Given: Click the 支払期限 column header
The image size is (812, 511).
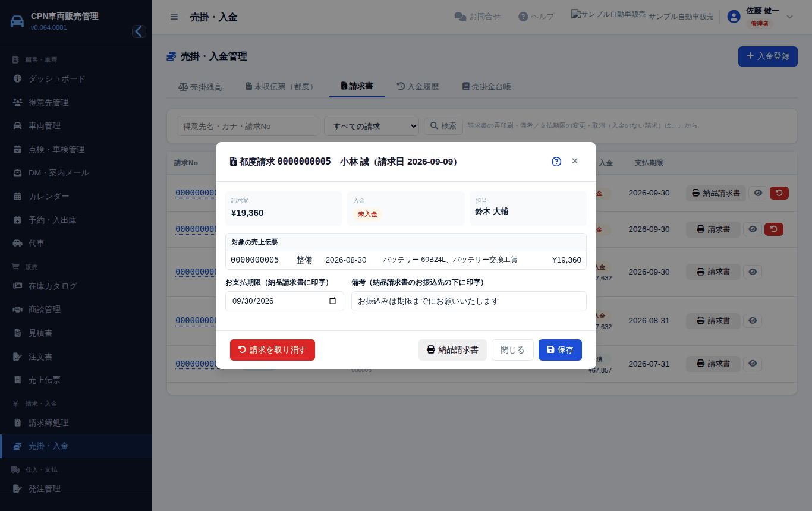Looking at the screenshot, I should [649, 163].
